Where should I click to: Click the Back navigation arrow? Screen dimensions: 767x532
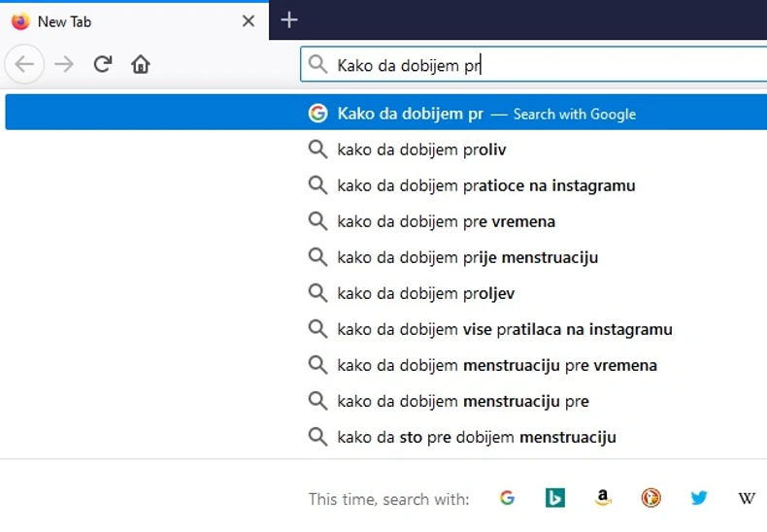click(x=24, y=65)
